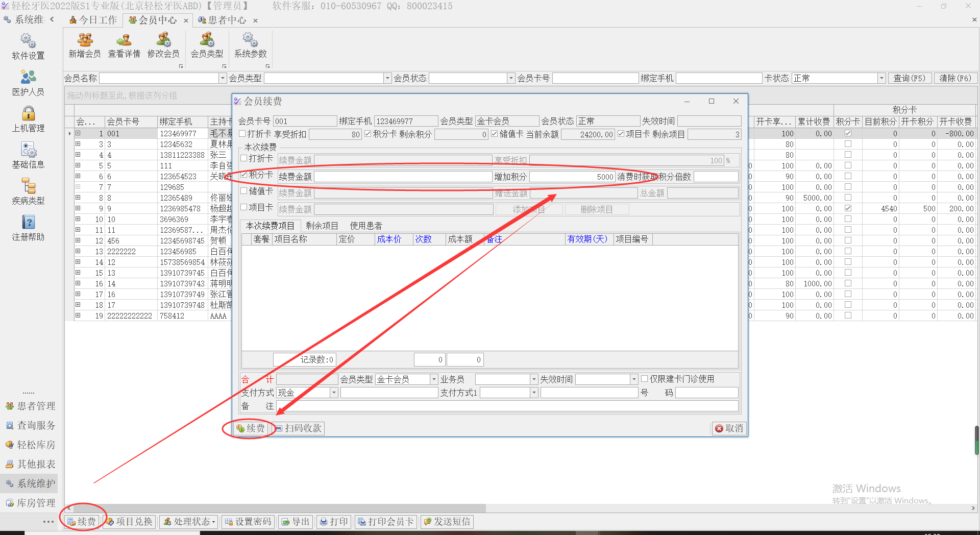
Task: Click the 查看详情 toolbar icon
Action: (x=124, y=45)
